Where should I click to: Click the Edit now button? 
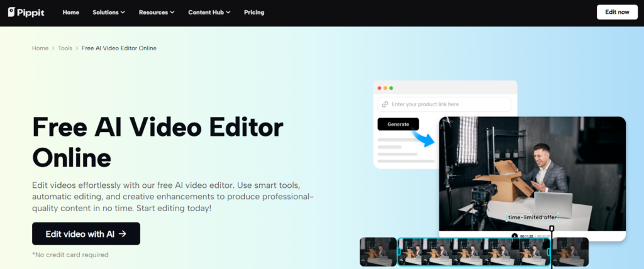tap(617, 13)
